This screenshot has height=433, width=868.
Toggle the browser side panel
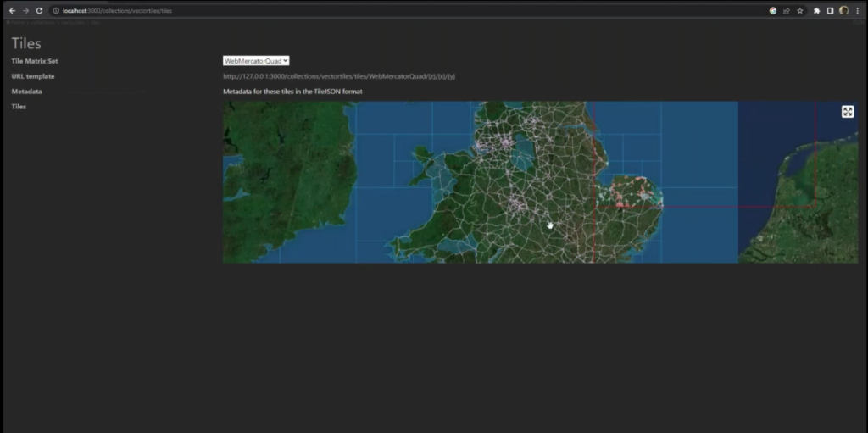pos(830,11)
